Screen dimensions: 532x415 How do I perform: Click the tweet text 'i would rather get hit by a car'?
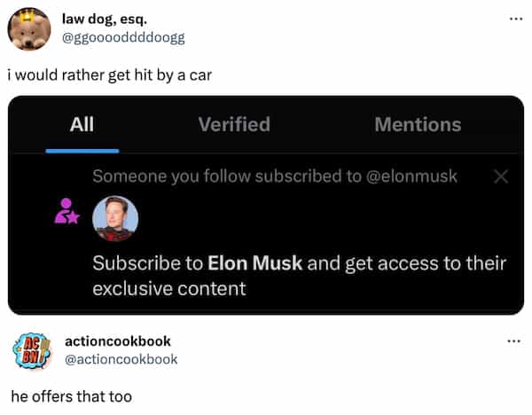click(x=109, y=74)
